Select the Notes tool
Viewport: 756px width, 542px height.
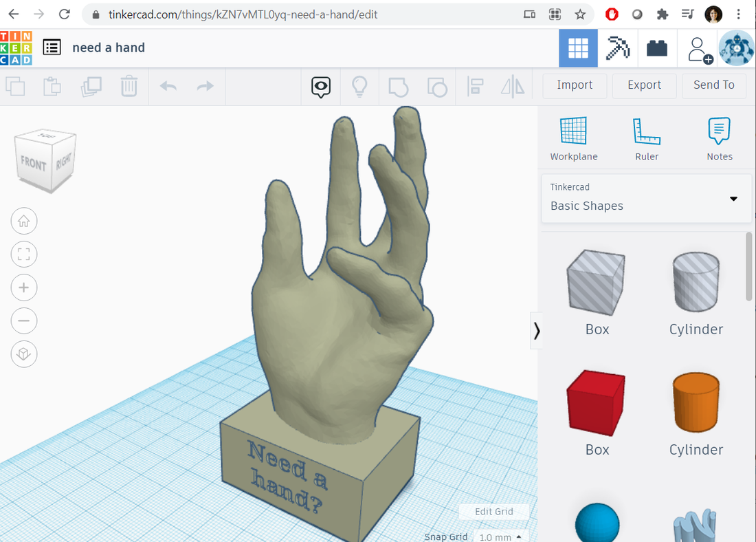pos(720,138)
